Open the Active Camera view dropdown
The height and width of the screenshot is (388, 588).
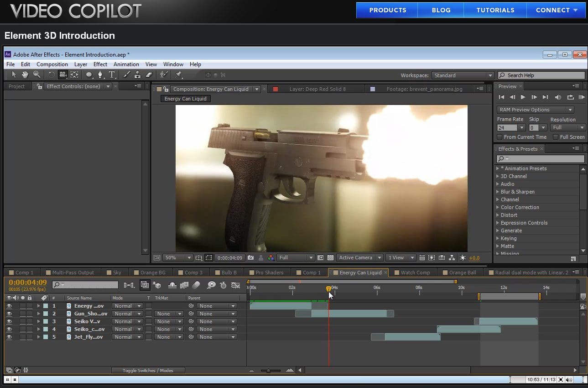(360, 258)
